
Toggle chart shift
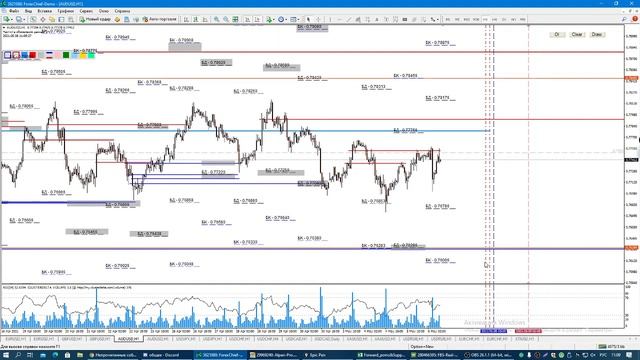[x=257, y=19]
